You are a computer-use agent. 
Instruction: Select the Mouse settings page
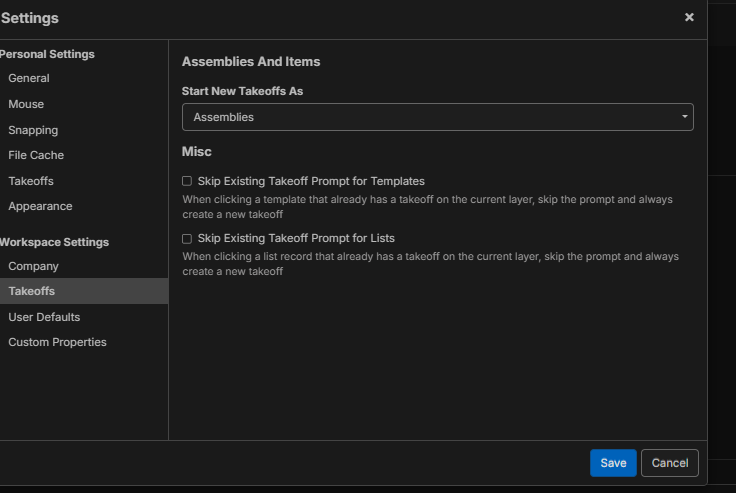(x=26, y=104)
